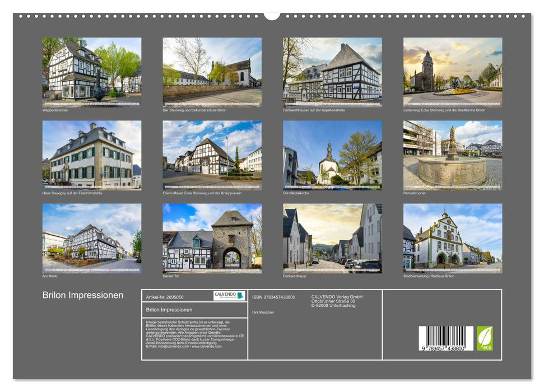The height and width of the screenshot is (392, 544).
Task: Select the ISBN 9783457438800 number
Action: pos(273,297)
